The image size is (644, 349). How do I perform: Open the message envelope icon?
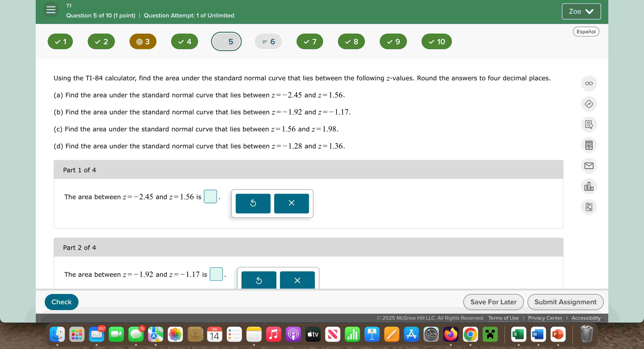coord(589,166)
